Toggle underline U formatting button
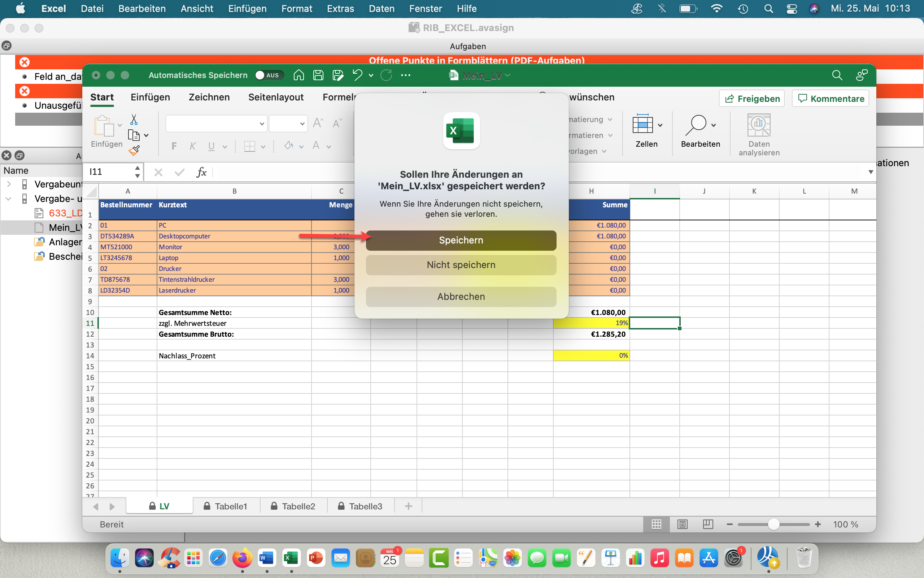 click(211, 146)
